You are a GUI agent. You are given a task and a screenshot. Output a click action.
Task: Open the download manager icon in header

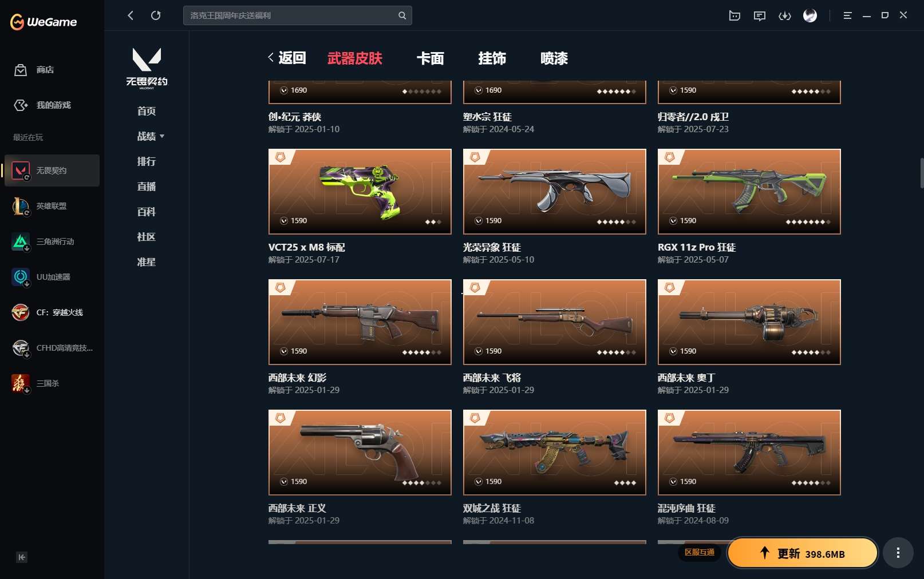tap(785, 15)
